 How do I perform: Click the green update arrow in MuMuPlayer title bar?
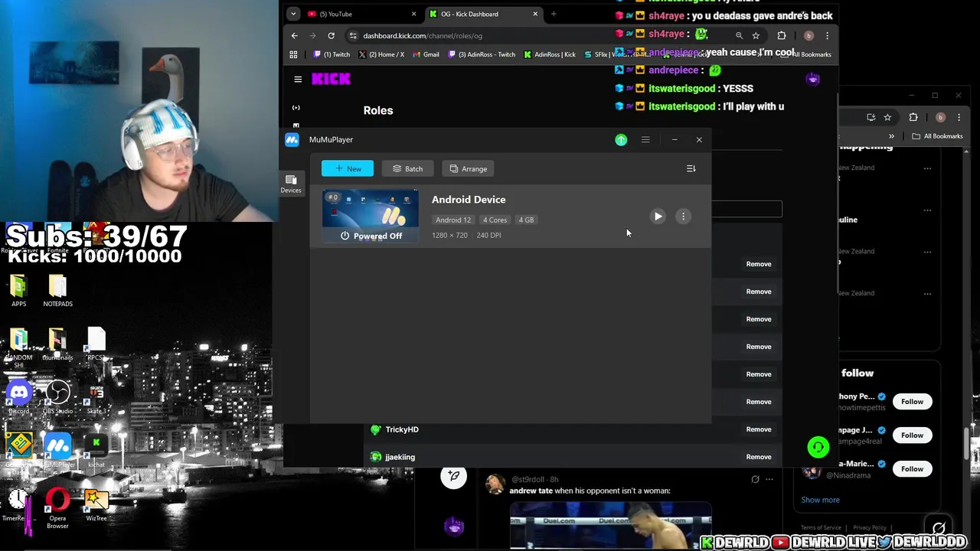[621, 140]
